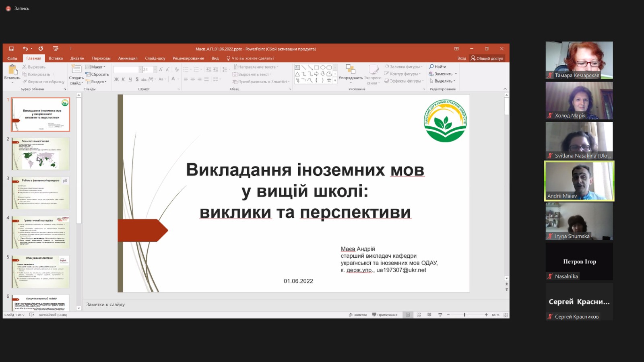Toggle Заметки notes pane in status bar
Viewport: 644px width, 362px height.
coord(357,315)
